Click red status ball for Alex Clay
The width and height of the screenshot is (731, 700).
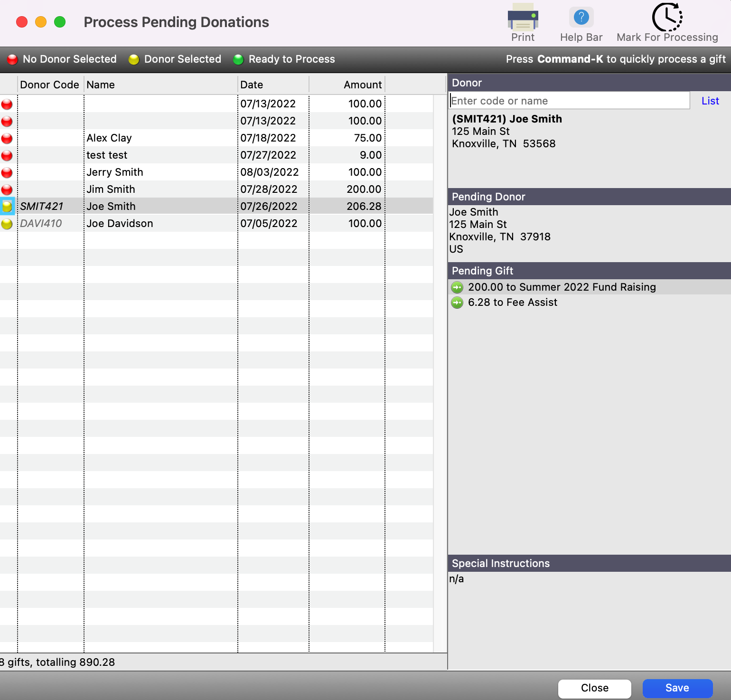(7, 138)
